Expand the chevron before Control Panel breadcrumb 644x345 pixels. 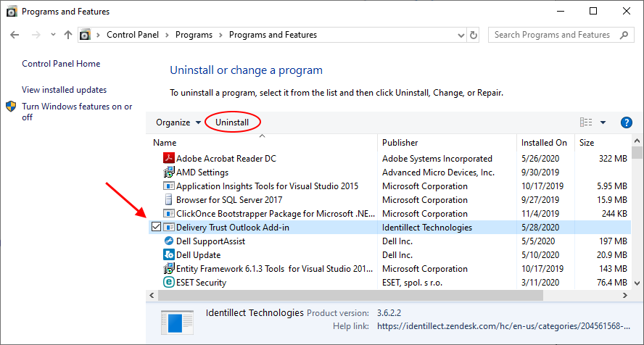click(98, 36)
